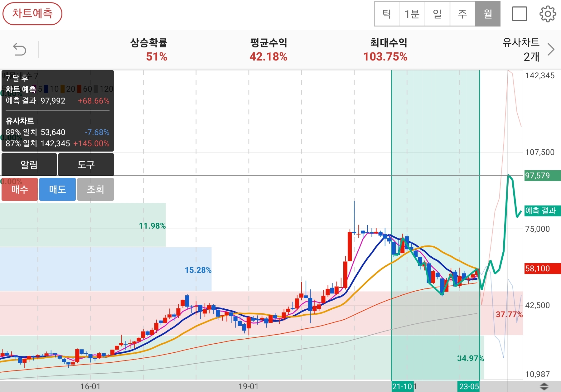
Task: Select the 주 weekly chart tab
Action: (x=462, y=14)
